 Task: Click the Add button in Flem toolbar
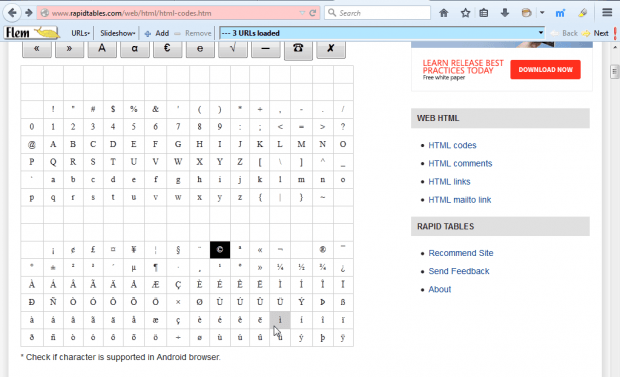(157, 33)
